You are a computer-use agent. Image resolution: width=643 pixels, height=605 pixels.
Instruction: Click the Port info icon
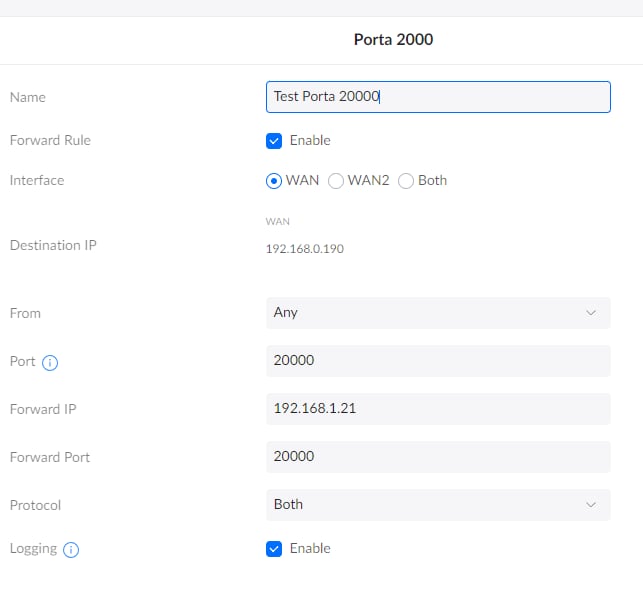click(50, 363)
